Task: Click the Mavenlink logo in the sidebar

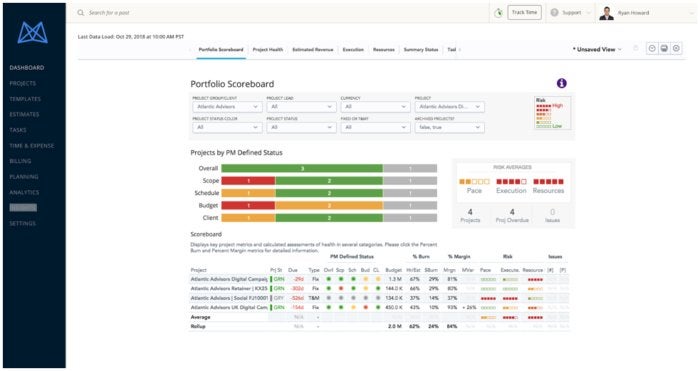Action: [x=33, y=33]
